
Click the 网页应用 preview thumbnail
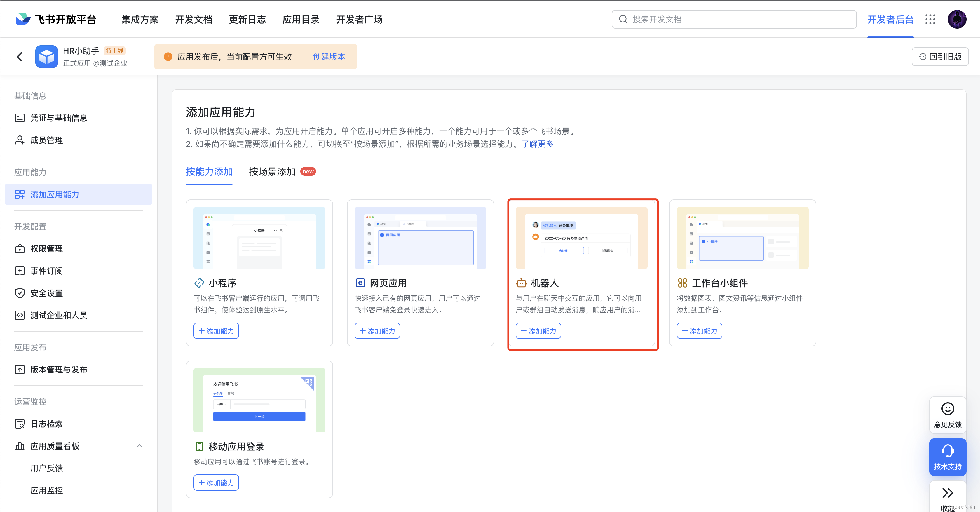(x=420, y=238)
